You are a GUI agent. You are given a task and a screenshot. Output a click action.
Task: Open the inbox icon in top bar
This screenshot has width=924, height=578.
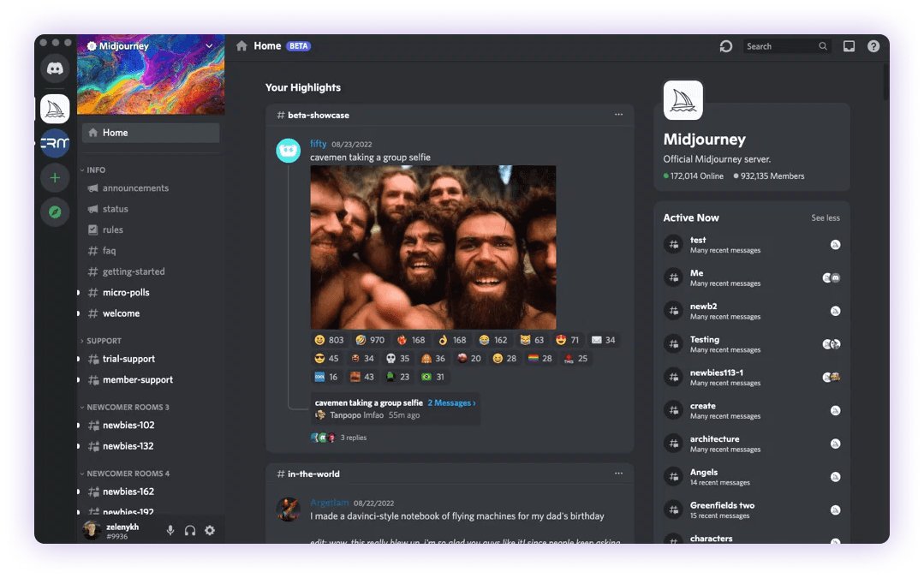tap(849, 46)
